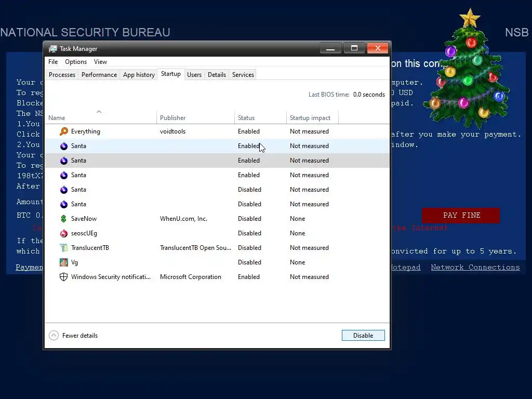Click the seoscUEg startup item icon
Image resolution: width=532 pixels, height=399 pixels.
64,233
